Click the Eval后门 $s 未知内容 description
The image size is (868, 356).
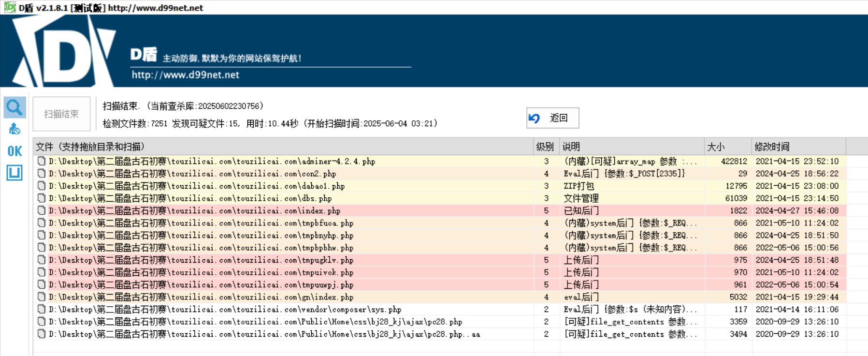pos(630,309)
